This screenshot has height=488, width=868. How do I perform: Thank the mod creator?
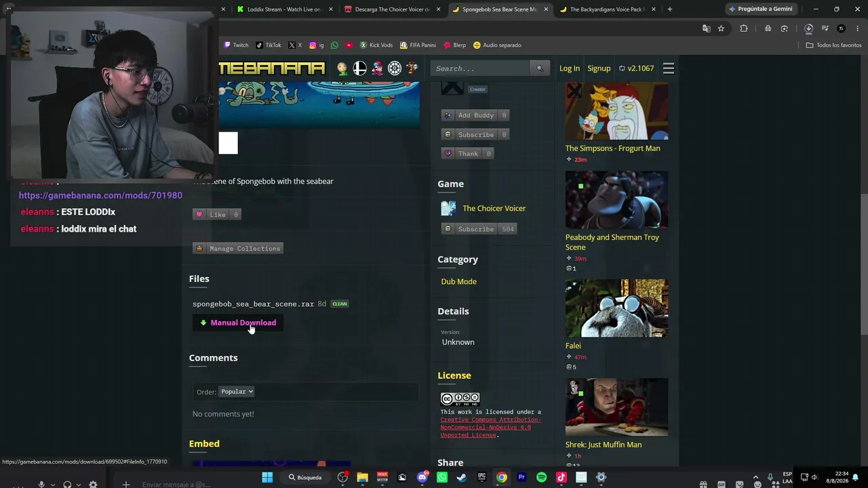[468, 153]
